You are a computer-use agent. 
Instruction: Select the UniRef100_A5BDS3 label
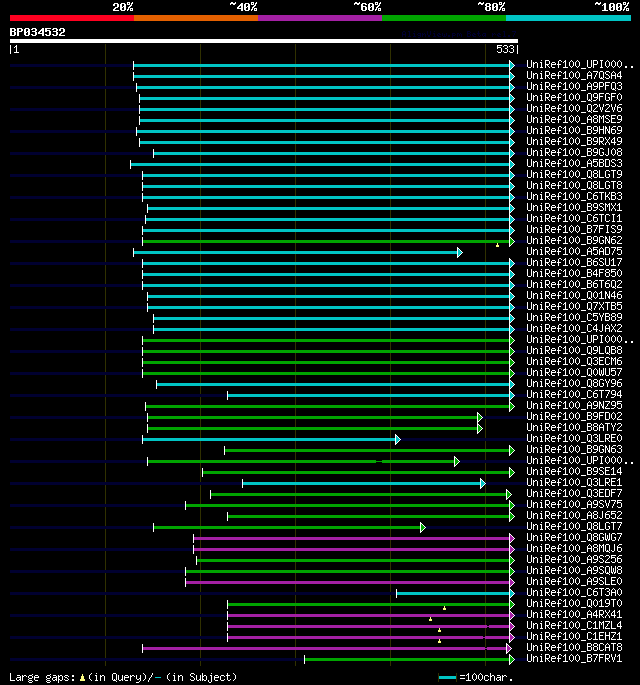click(574, 163)
